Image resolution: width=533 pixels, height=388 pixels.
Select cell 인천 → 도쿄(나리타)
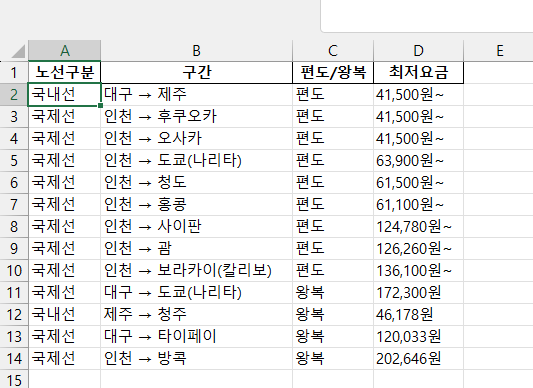tap(196, 161)
